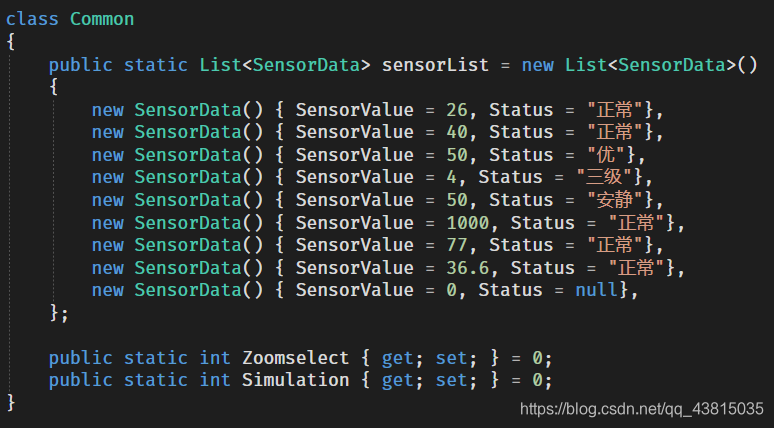
Task: Click the 1000 sensor value
Action: point(467,223)
